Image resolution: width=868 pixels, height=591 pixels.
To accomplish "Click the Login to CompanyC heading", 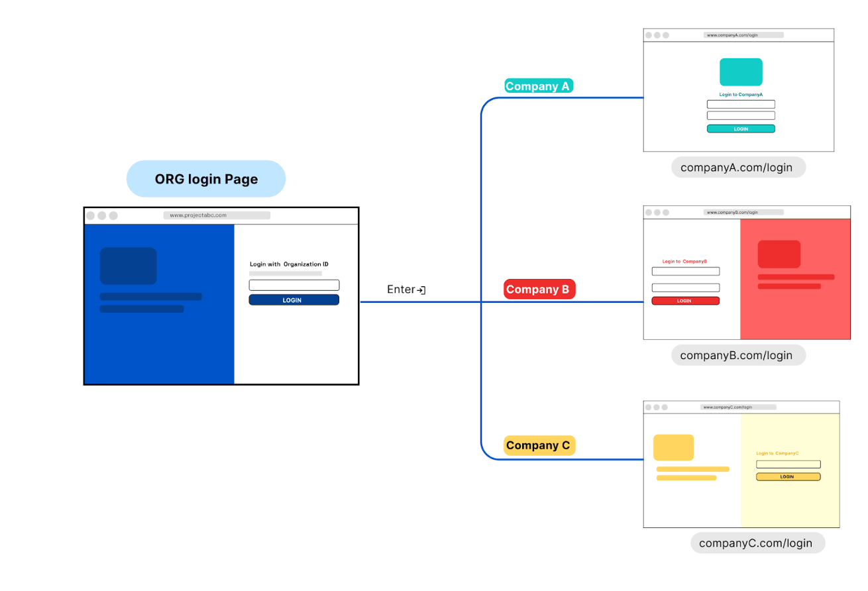I will click(x=777, y=453).
